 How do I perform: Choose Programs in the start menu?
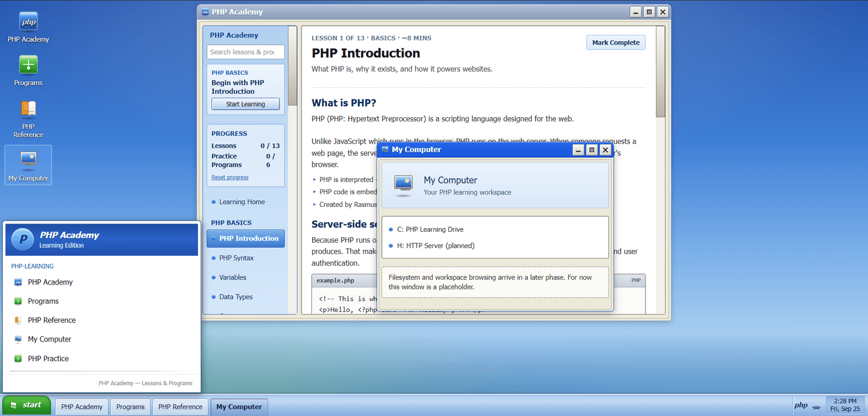[x=101, y=301]
